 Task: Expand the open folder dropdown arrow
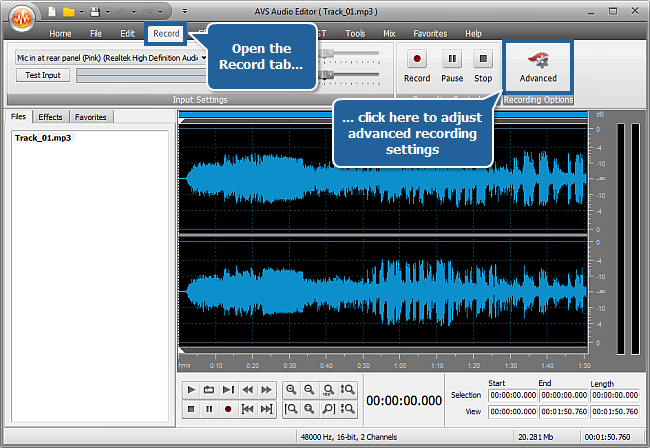coord(81,12)
